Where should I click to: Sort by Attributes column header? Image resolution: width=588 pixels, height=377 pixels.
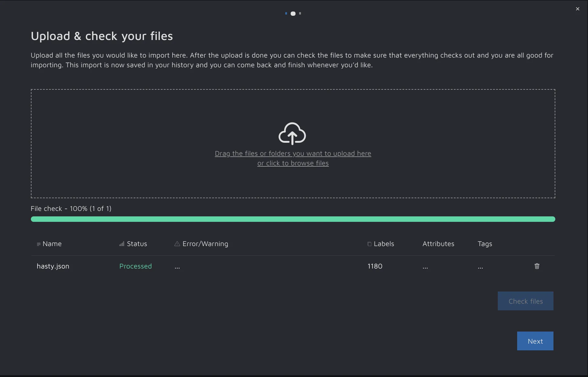tap(438, 244)
